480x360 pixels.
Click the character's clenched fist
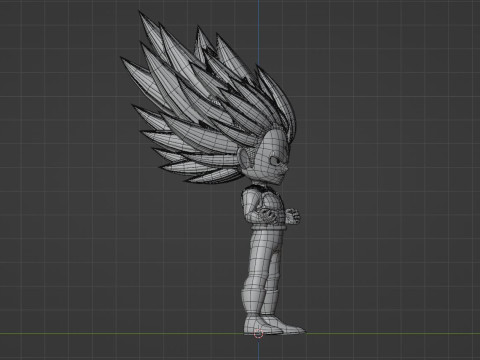point(293,215)
